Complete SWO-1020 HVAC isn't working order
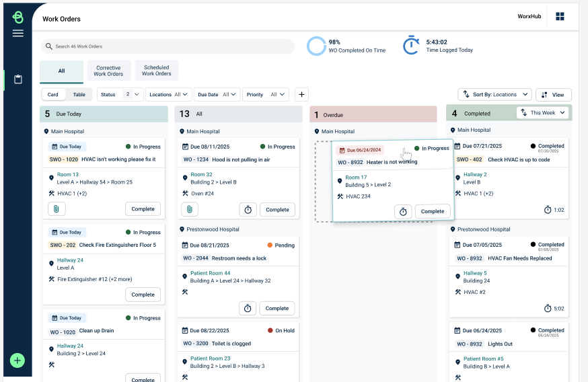Viewport: 588px width, 382px height. pos(143,208)
